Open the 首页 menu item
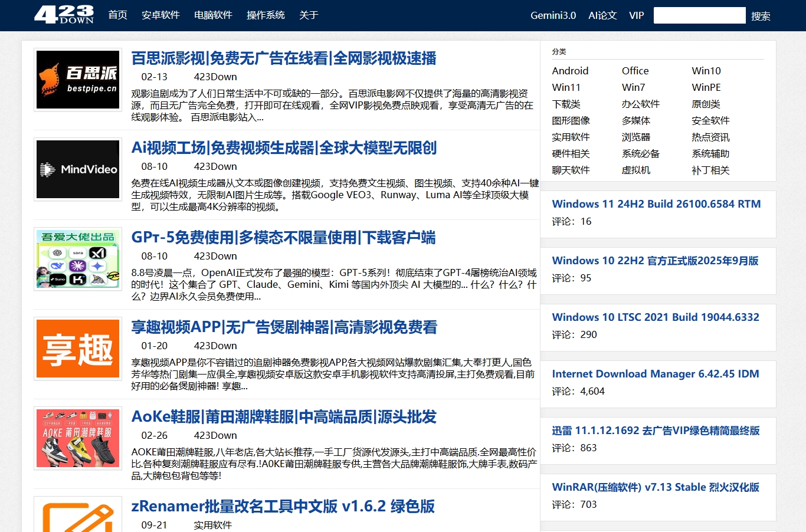This screenshot has width=806, height=532. click(x=117, y=15)
